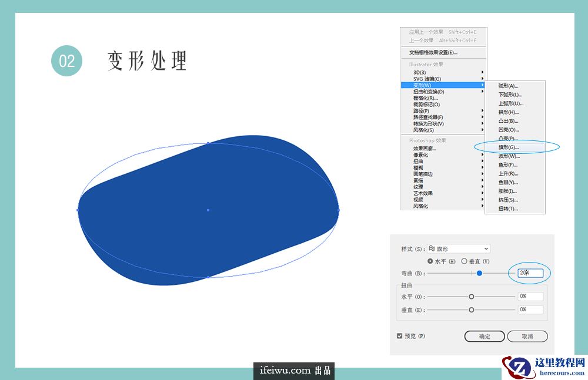Click the 弯曲(B) bend slider handle
The image size is (588, 380).
point(479,273)
